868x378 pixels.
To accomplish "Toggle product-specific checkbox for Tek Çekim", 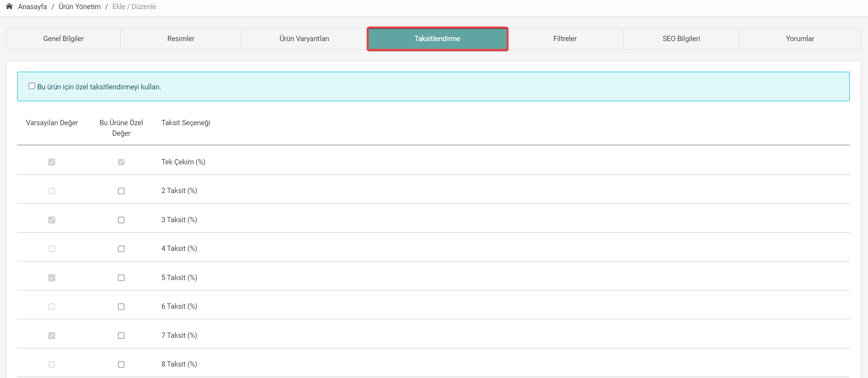I will coord(121,162).
